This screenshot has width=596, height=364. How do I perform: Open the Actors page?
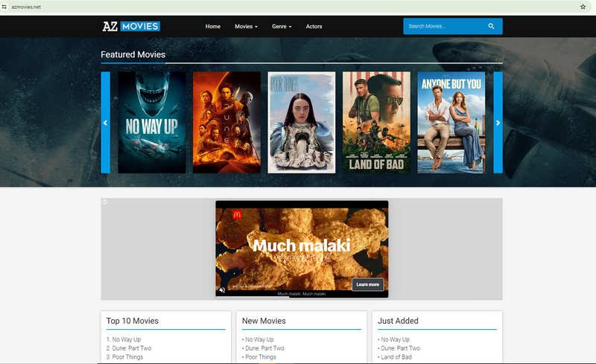pyautogui.click(x=314, y=26)
